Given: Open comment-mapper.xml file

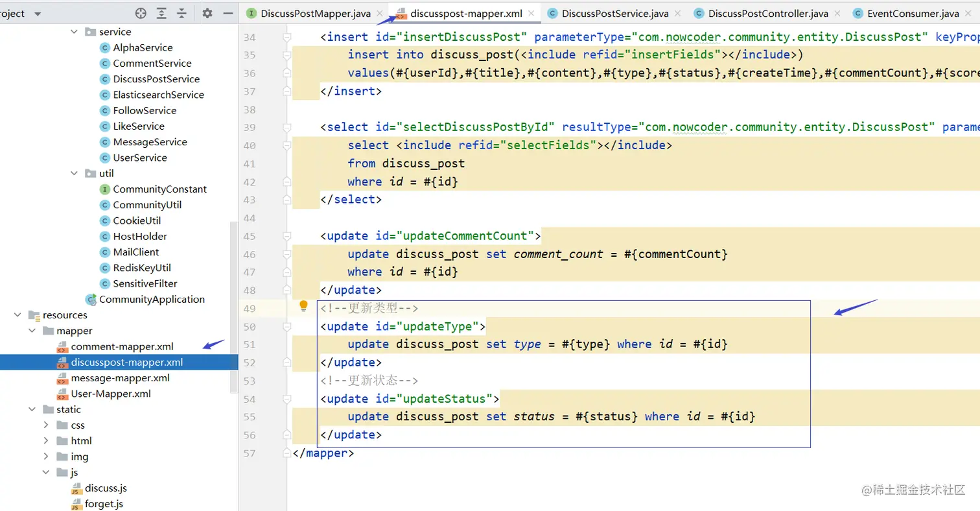Looking at the screenshot, I should [122, 346].
